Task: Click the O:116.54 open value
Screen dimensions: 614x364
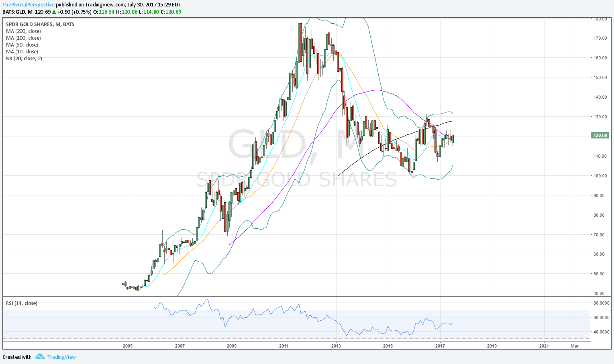Action: click(103, 12)
